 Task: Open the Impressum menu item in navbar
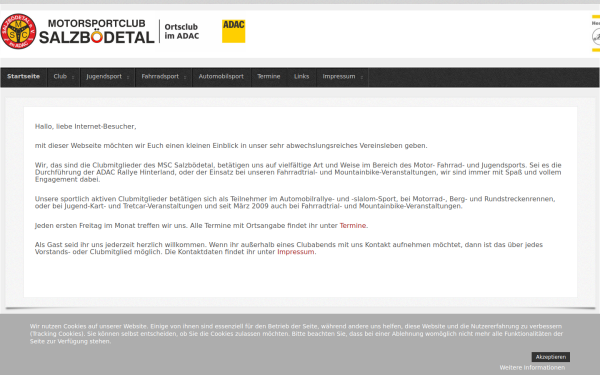[339, 77]
